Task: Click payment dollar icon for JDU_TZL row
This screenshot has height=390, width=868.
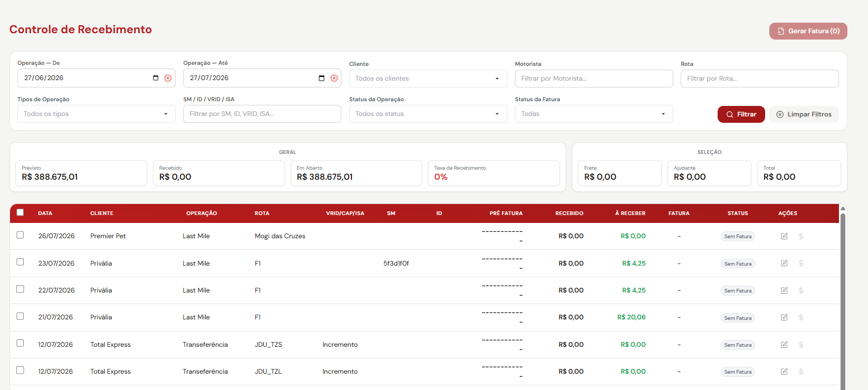Action: pos(801,372)
